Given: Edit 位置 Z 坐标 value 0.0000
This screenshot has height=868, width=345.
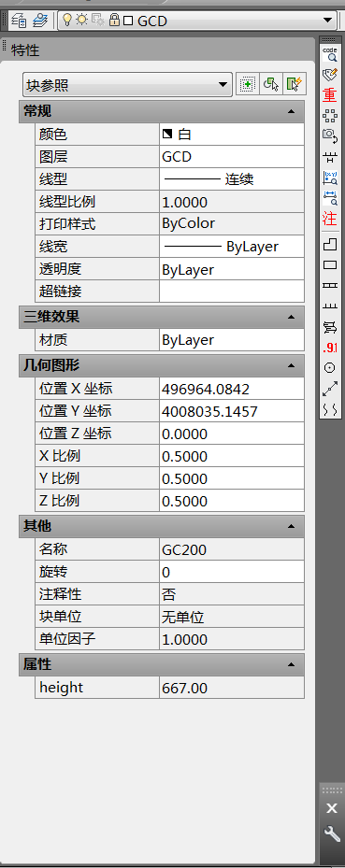Looking at the screenshot, I should (232, 434).
